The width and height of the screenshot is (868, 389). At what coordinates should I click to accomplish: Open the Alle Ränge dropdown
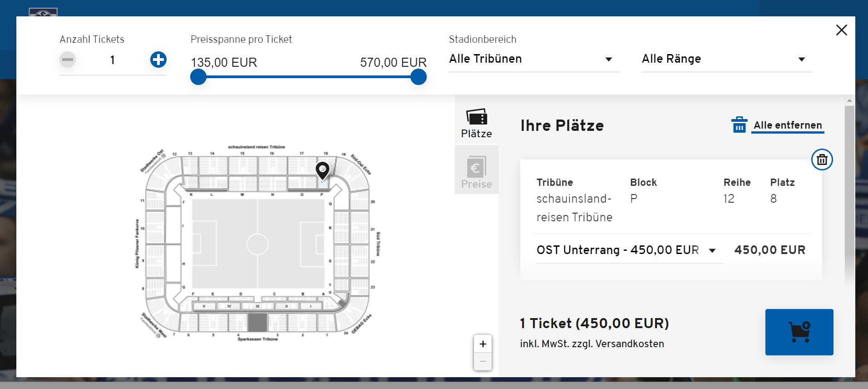[727, 59]
